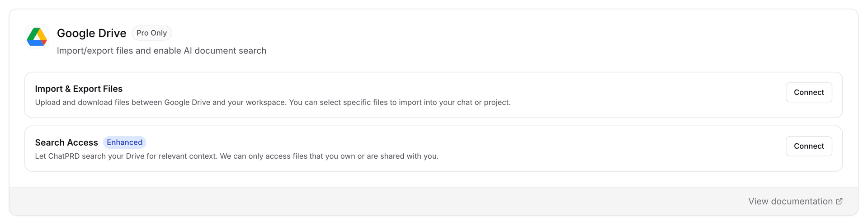The height and width of the screenshot is (223, 868).
Task: Select the Search Access heading
Action: coord(66,142)
